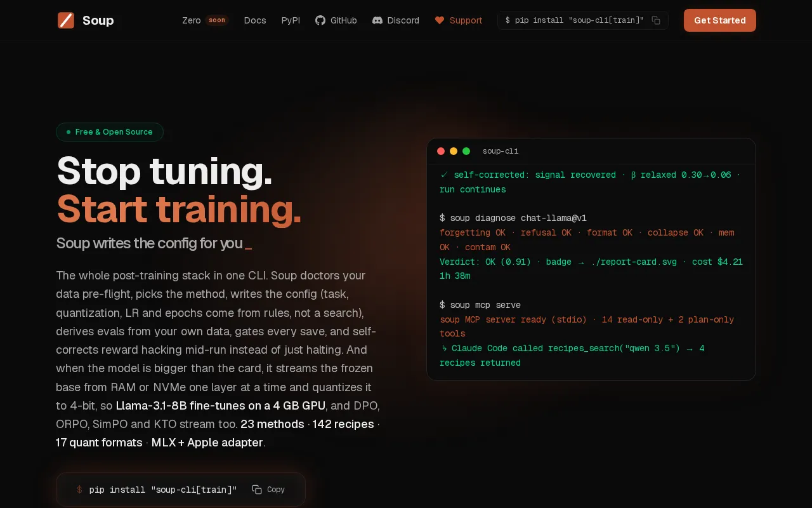Click 'Soup writes the config for you' subtitle
Image resolution: width=812 pixels, height=508 pixels.
[149, 243]
